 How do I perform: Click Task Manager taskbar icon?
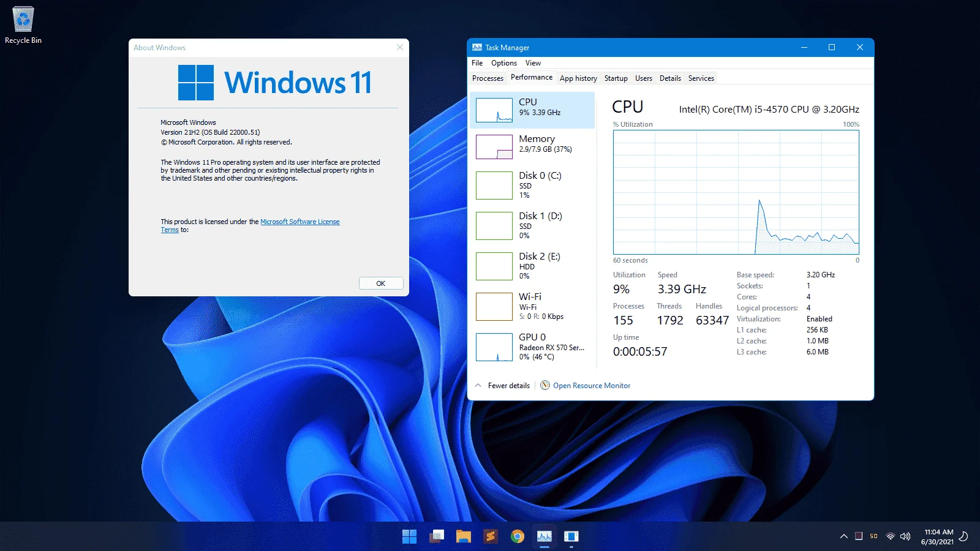[545, 537]
